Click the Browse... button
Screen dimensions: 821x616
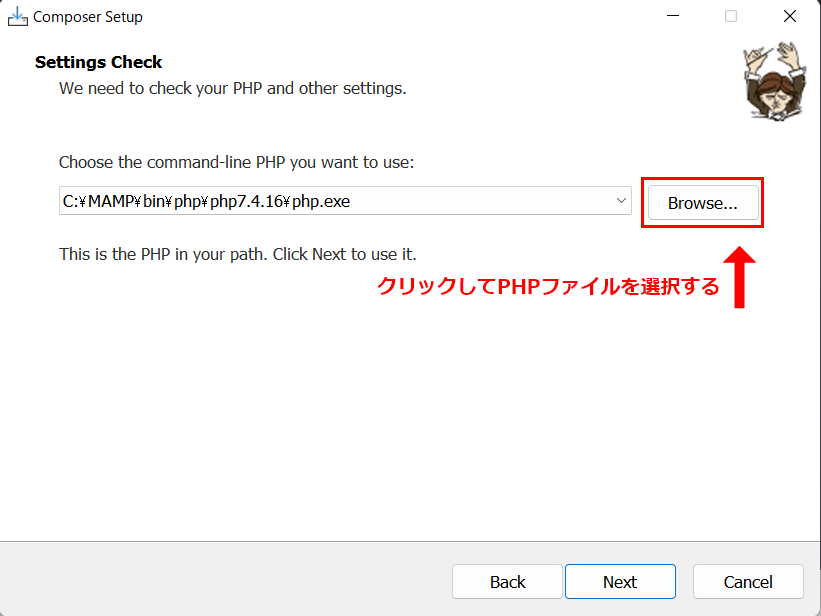pos(703,203)
